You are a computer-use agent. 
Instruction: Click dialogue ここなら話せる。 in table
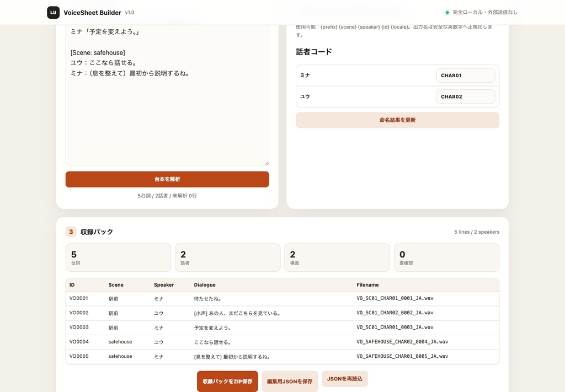point(212,342)
